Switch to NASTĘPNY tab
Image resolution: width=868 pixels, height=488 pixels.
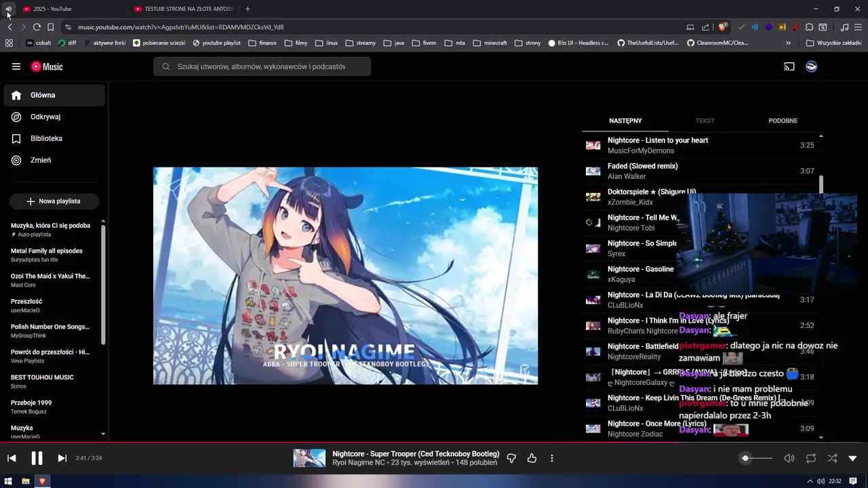click(625, 121)
